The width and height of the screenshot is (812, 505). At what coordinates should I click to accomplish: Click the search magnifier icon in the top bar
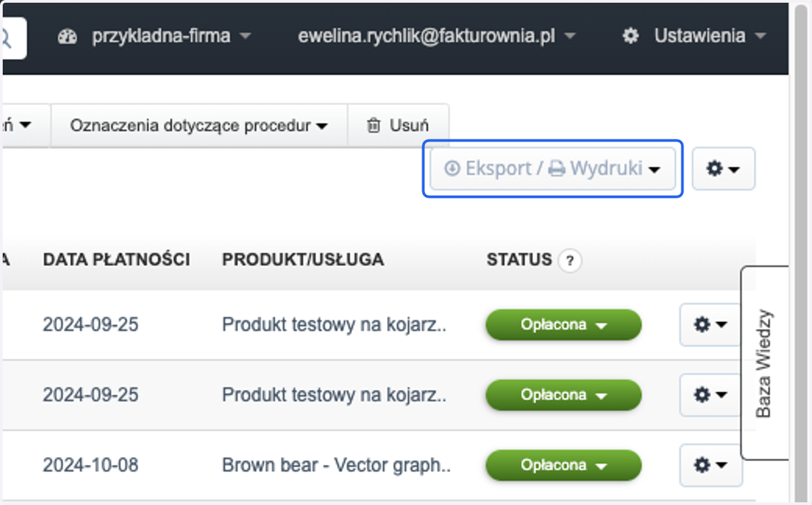coord(7,38)
